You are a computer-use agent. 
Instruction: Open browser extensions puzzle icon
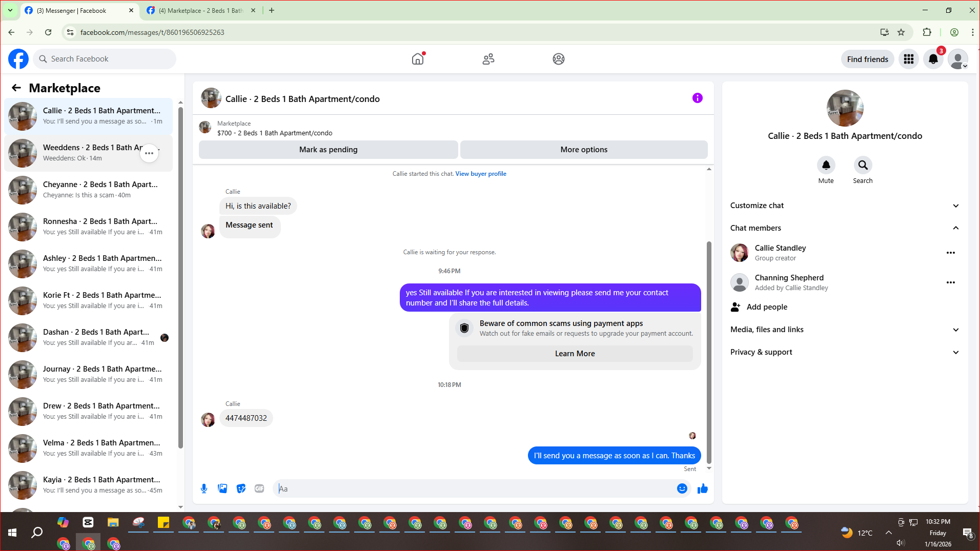927,32
